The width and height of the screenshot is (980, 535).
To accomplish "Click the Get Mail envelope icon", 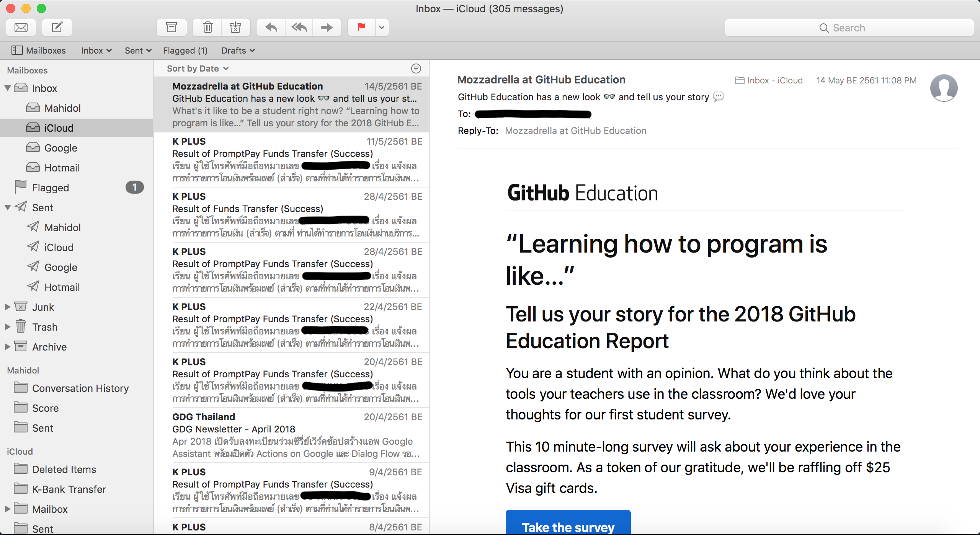I will 21,28.
